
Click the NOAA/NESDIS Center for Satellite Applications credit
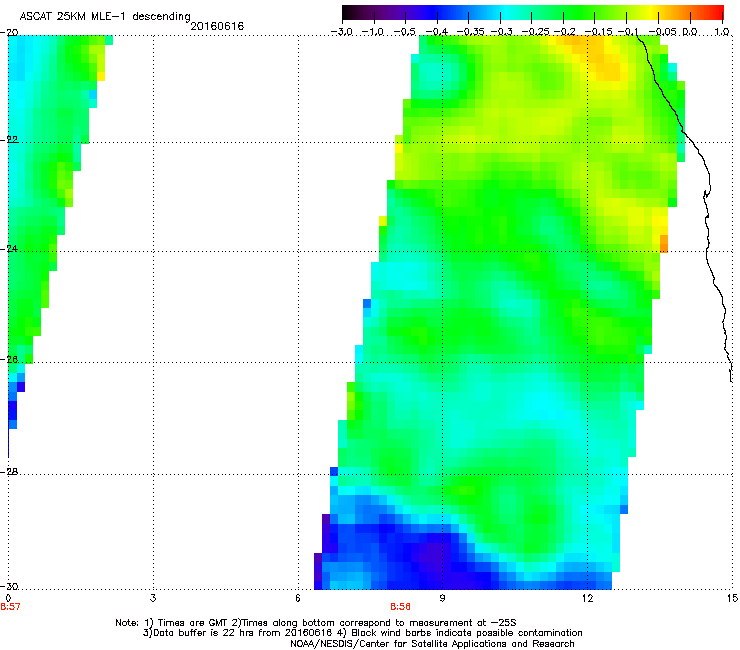(432, 644)
